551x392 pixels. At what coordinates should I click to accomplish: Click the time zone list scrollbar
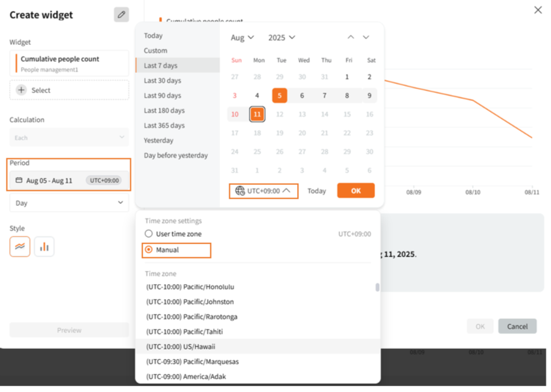click(377, 288)
